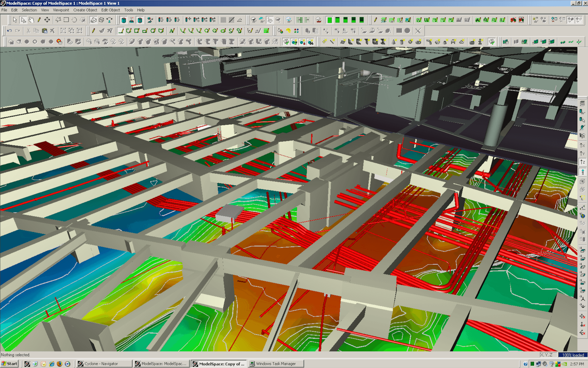The height and width of the screenshot is (368, 588).
Task: Click the Undo arrow icon
Action: tap(9, 31)
